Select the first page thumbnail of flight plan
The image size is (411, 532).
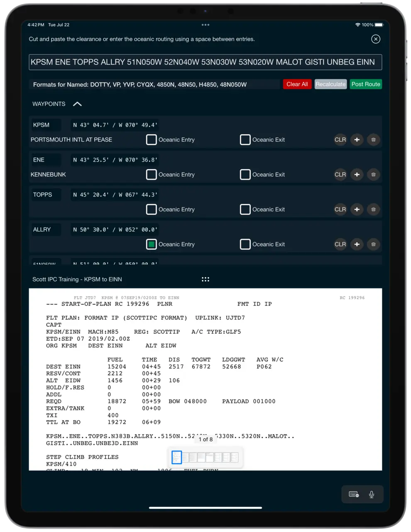[x=176, y=457]
